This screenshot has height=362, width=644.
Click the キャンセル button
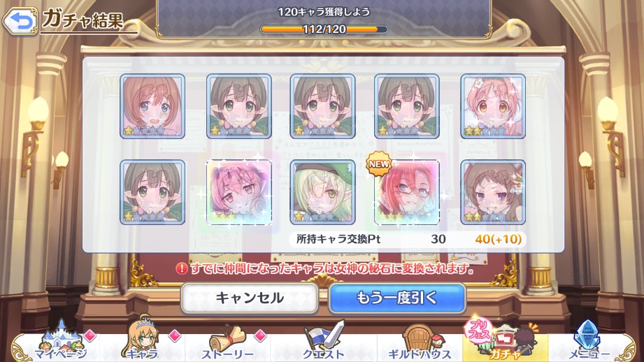[x=250, y=298]
